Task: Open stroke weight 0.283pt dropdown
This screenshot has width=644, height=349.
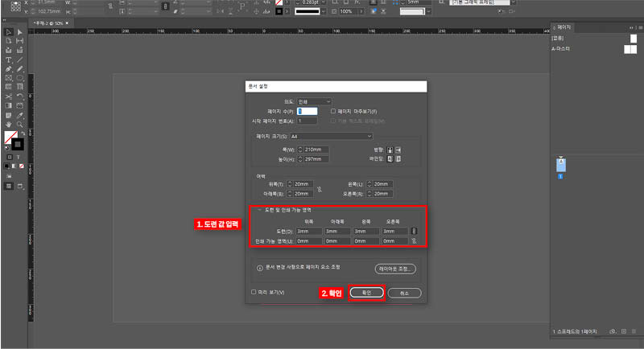Action: coord(324,2)
